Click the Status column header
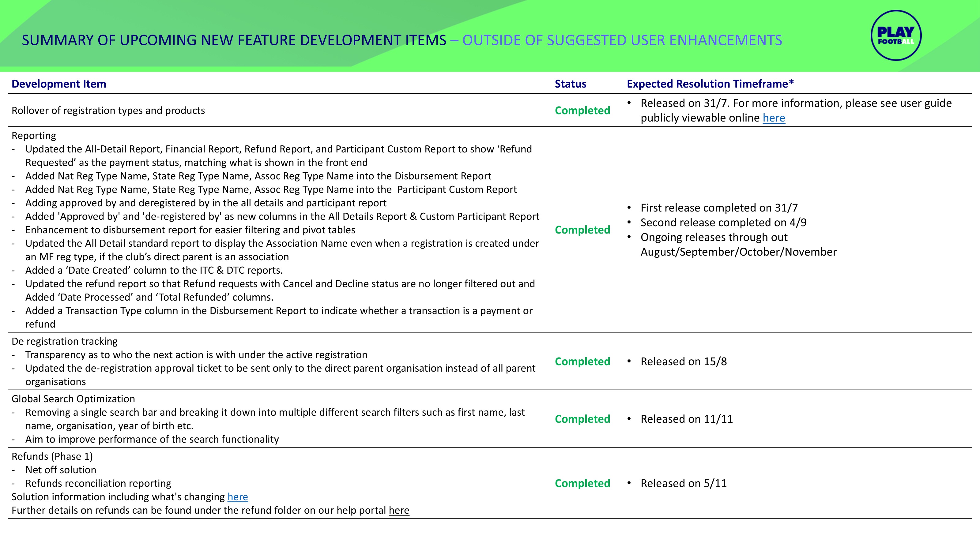 pyautogui.click(x=570, y=84)
